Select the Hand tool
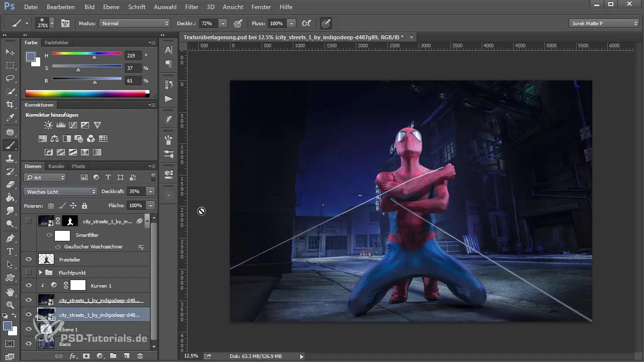 10,292
